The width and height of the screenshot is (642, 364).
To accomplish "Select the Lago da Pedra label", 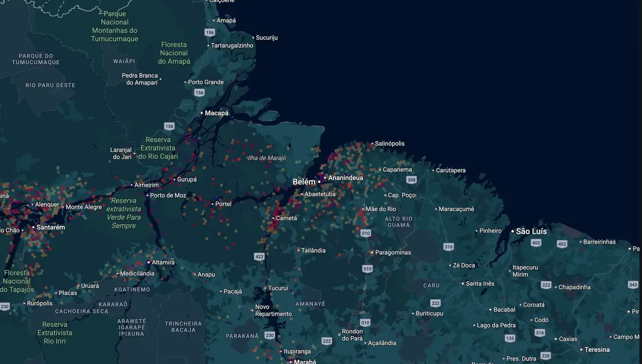I will click(496, 326).
